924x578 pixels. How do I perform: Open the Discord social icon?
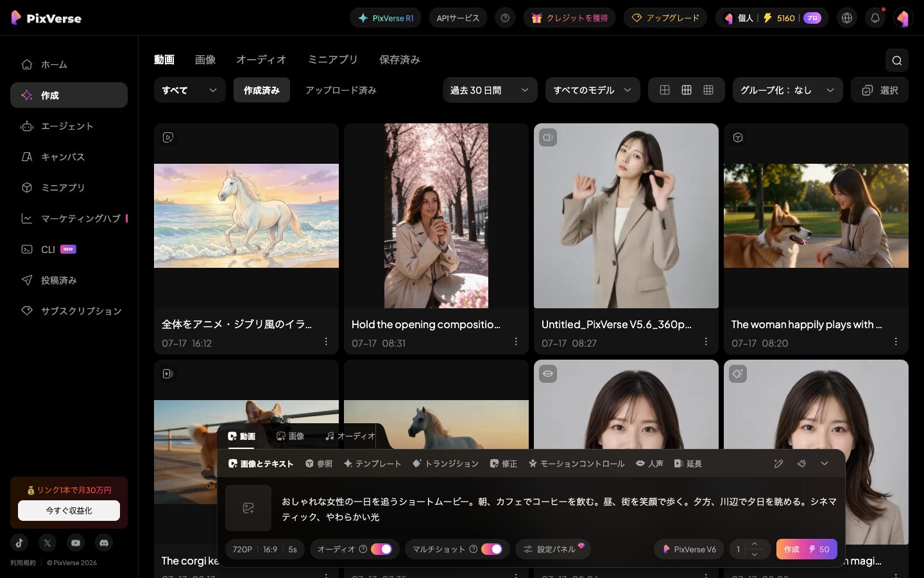(104, 543)
